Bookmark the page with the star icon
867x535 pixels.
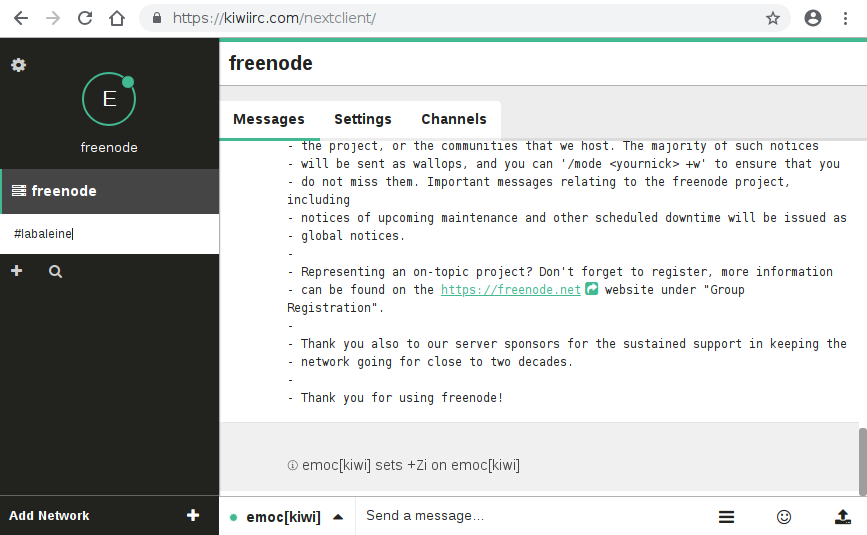point(772,18)
